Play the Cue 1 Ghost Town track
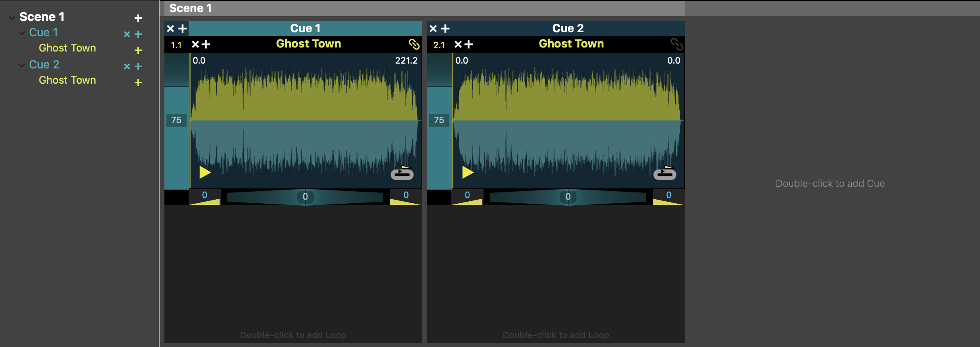The image size is (980, 347). pos(205,172)
